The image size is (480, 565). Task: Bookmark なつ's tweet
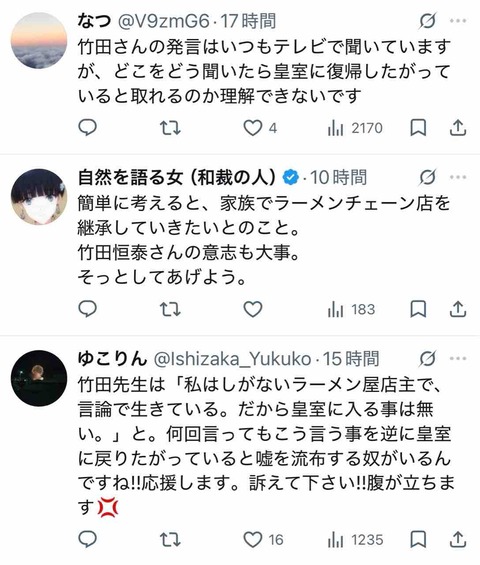(x=418, y=128)
